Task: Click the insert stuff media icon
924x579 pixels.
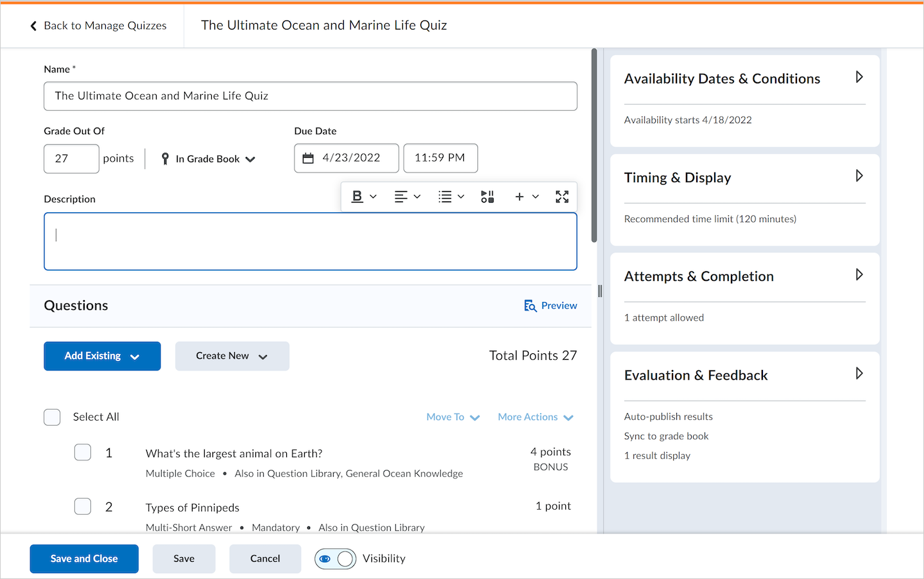Action: click(x=488, y=197)
